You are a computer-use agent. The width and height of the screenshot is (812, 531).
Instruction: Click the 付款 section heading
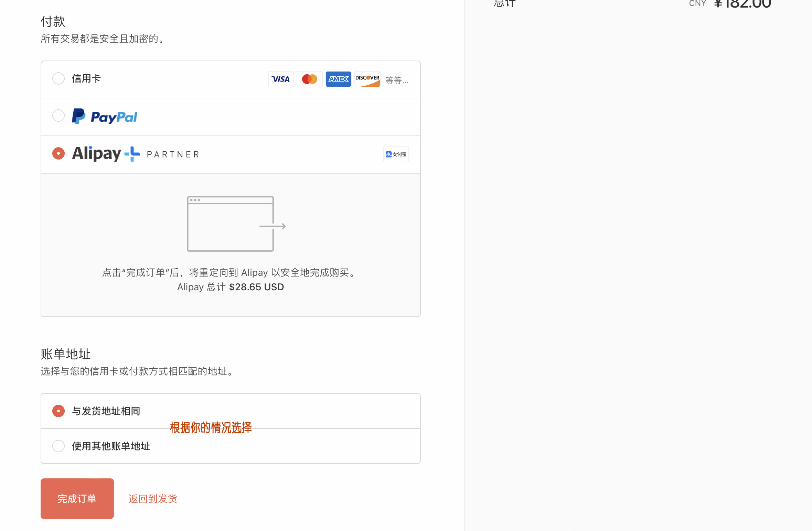coord(53,21)
